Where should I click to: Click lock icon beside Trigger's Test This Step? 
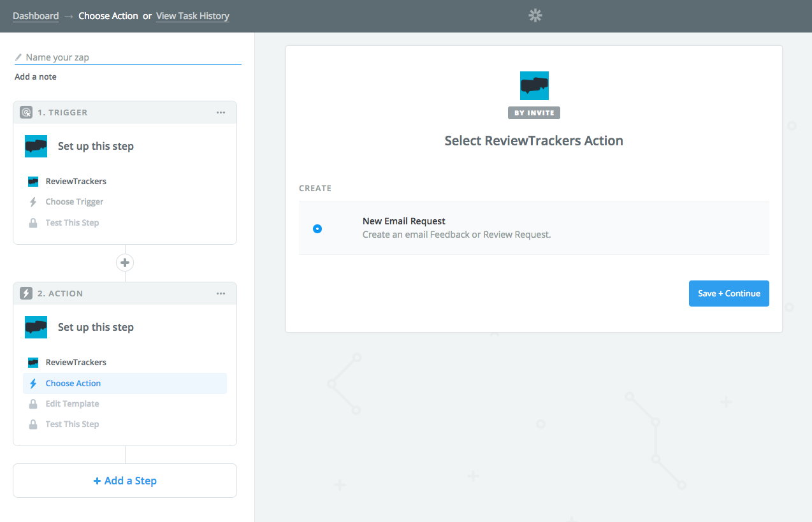(x=33, y=222)
